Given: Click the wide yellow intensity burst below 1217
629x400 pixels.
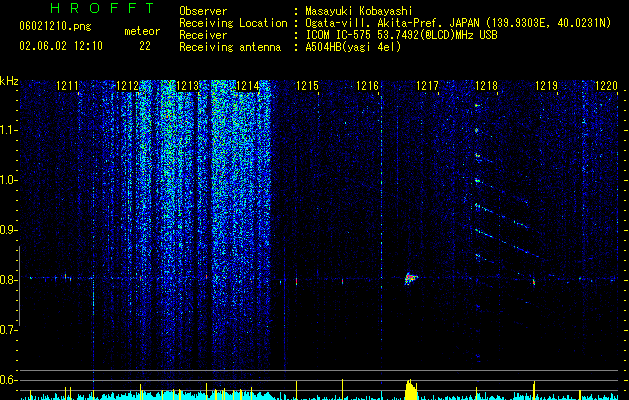Looking at the screenshot, I should 411,390.
